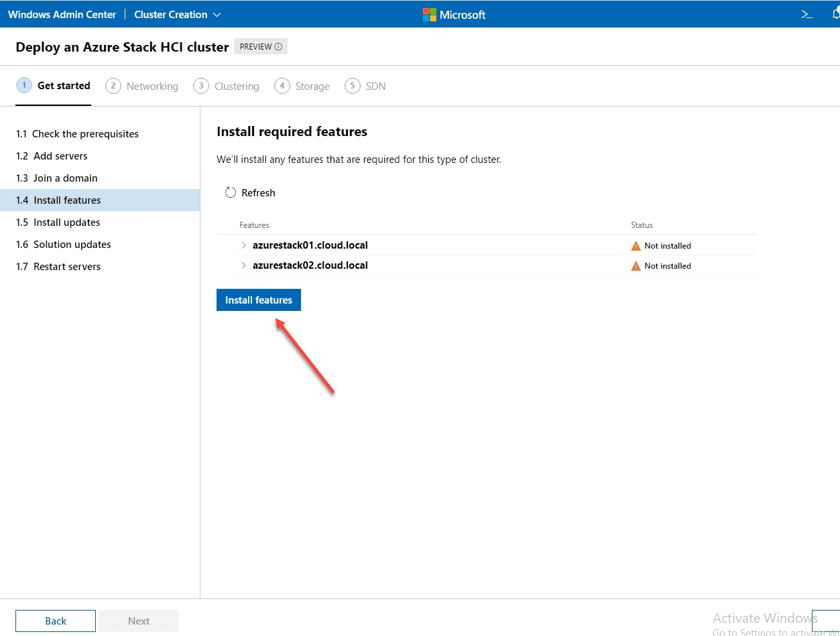Click warning icon for azurestack02 status
Screen dimensions: 840x636
[x=636, y=266]
